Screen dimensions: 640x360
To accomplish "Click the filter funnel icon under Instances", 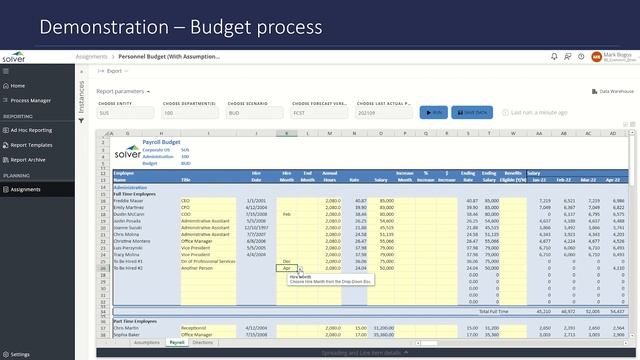I will [81, 120].
